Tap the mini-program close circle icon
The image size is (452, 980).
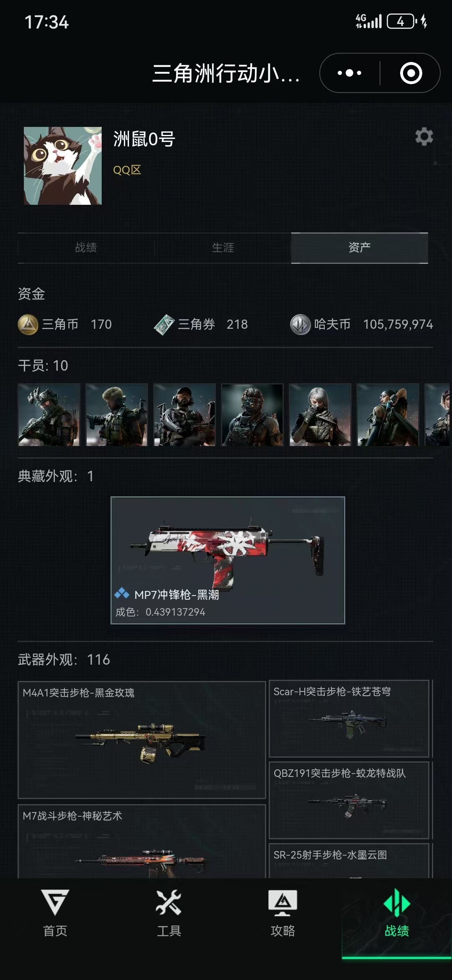[x=411, y=73]
